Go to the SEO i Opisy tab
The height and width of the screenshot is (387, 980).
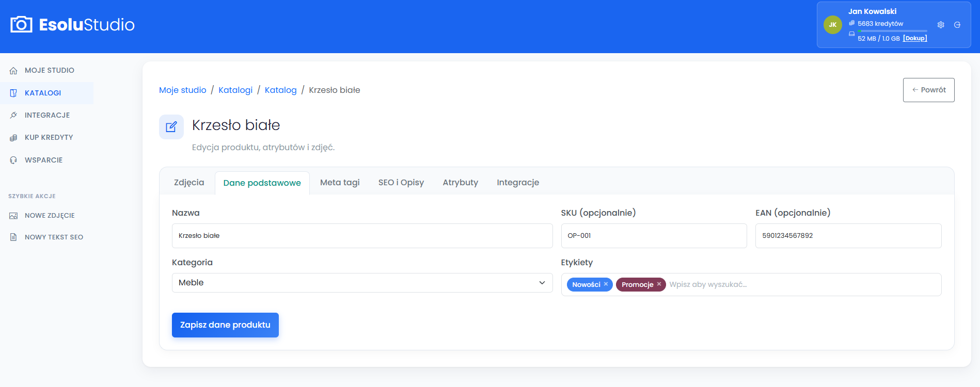pyautogui.click(x=401, y=183)
